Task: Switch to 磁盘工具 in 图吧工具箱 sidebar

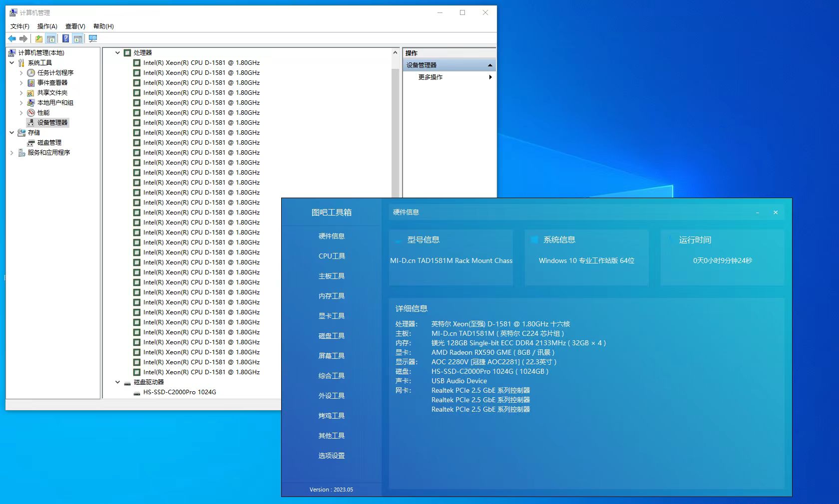Action: point(332,336)
